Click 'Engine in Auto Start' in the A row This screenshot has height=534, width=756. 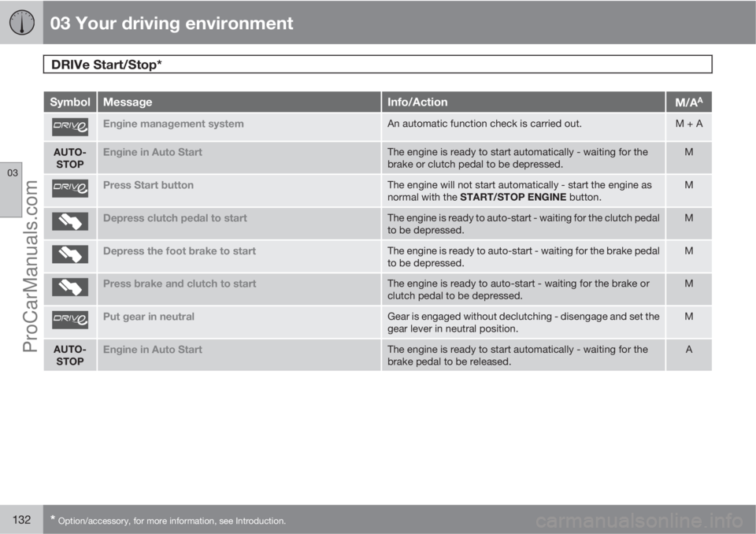tap(152, 350)
